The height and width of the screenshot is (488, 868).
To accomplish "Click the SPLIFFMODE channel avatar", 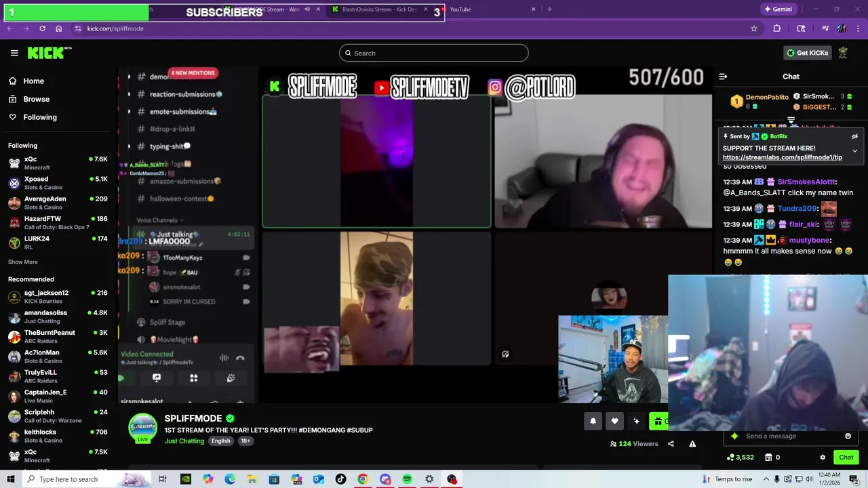I will point(143,428).
